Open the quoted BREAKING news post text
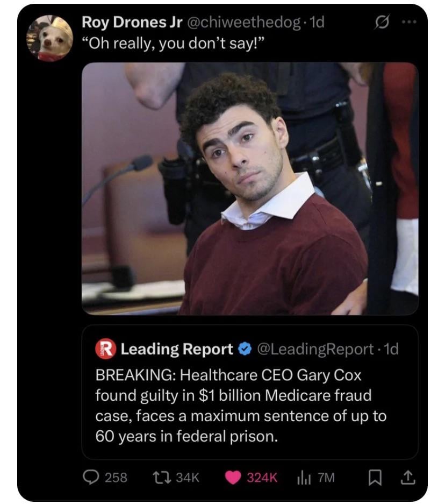The image size is (445, 504). pyautogui.click(x=240, y=405)
